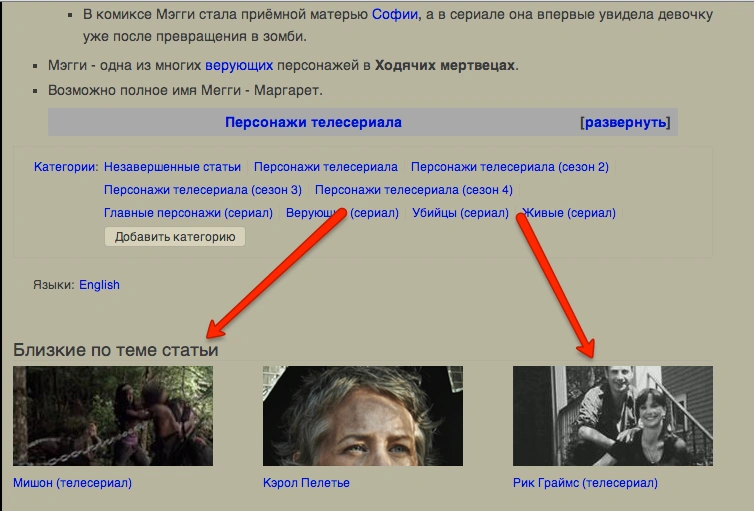This screenshot has height=511, width=754.
Task: Click the верующих link
Action: (237, 66)
